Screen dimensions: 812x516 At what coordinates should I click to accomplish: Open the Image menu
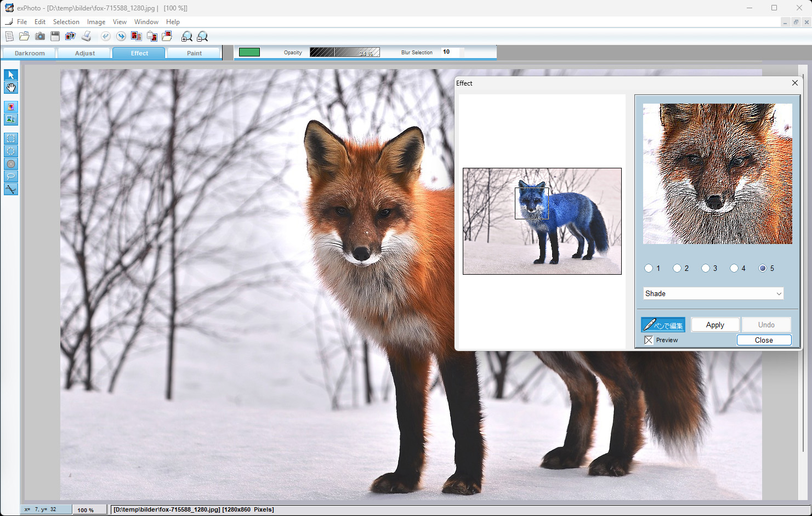point(96,22)
